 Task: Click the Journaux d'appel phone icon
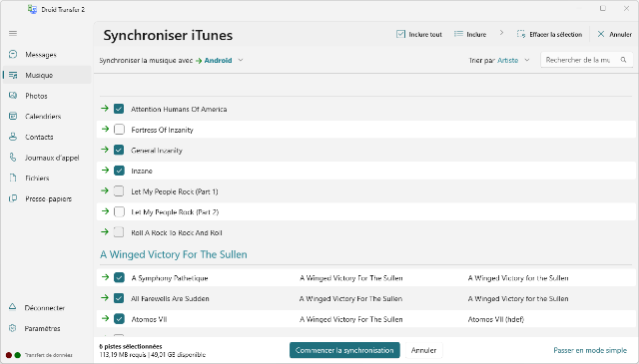click(13, 158)
